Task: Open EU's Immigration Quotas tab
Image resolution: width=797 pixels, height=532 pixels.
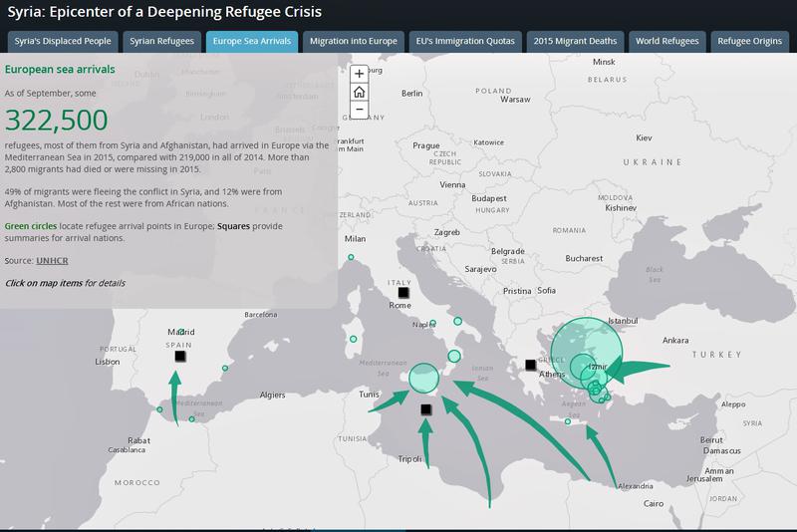Action: (x=464, y=42)
